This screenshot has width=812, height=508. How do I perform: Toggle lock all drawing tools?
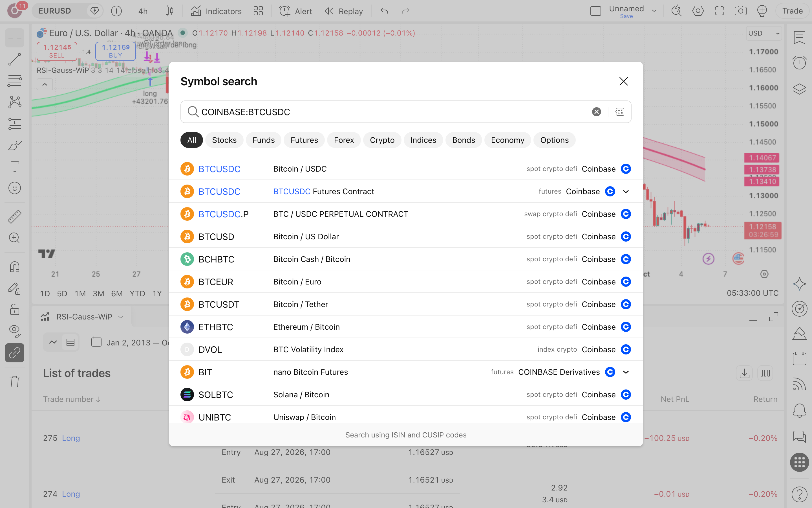pos(15,310)
